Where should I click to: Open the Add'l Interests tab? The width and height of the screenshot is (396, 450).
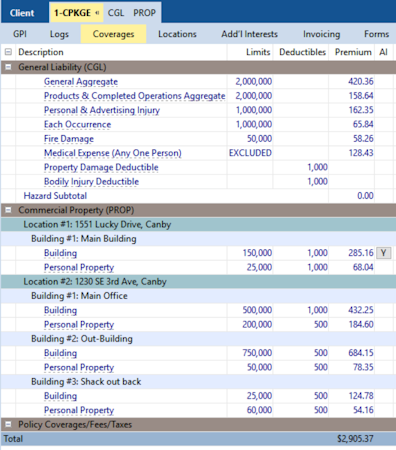249,34
